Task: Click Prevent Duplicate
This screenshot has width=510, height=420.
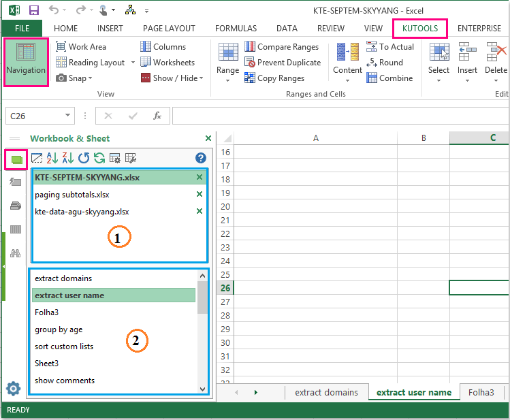Action: click(x=283, y=63)
